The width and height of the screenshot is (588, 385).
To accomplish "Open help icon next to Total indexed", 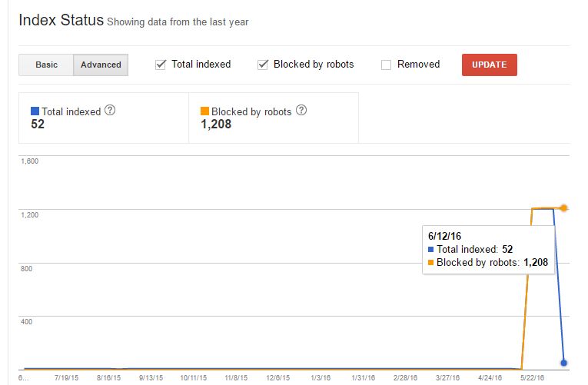I will pos(110,110).
